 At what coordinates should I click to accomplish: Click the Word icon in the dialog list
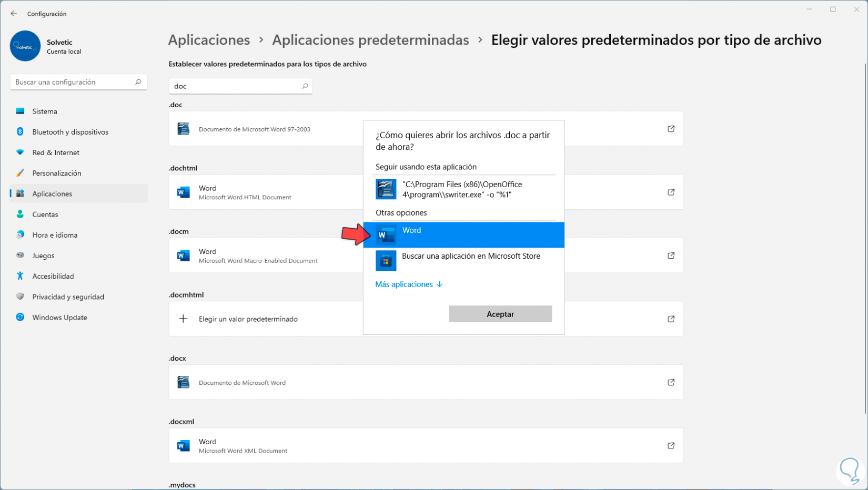386,235
